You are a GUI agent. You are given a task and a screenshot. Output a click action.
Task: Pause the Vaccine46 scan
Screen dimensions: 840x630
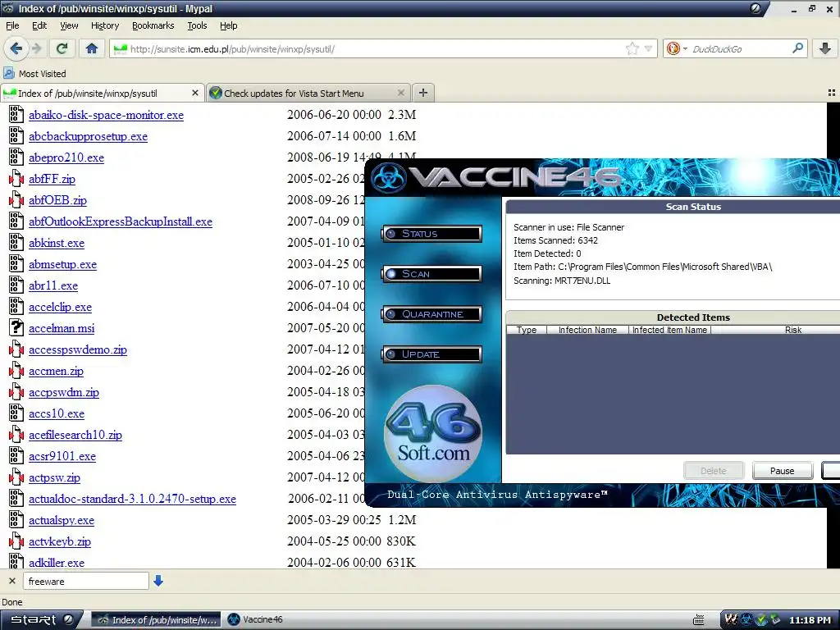pos(782,470)
